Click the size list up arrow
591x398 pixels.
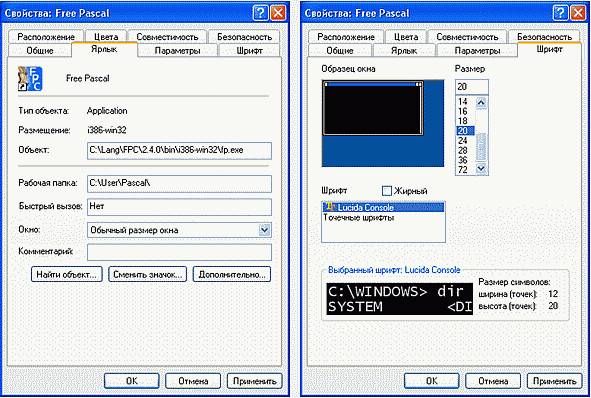click(481, 103)
